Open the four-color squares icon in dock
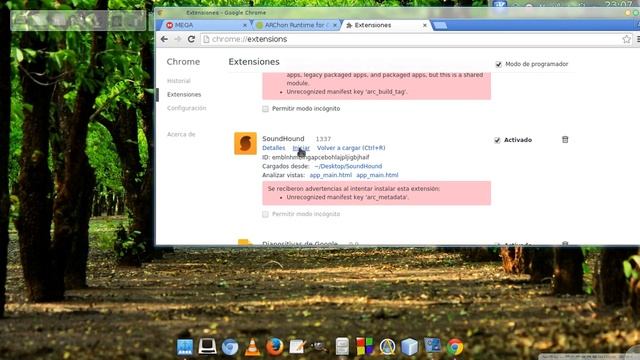640x360 pixels. tap(364, 347)
